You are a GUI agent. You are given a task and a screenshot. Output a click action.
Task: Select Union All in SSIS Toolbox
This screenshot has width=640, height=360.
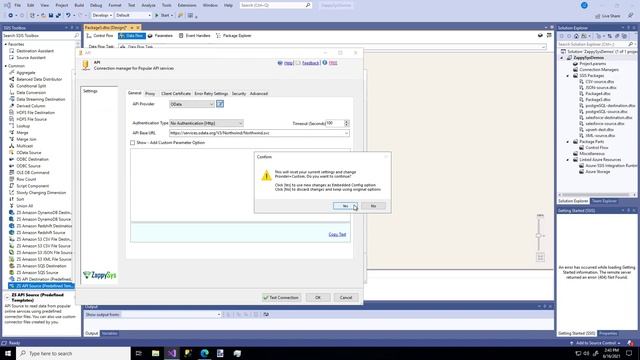pos(24,206)
